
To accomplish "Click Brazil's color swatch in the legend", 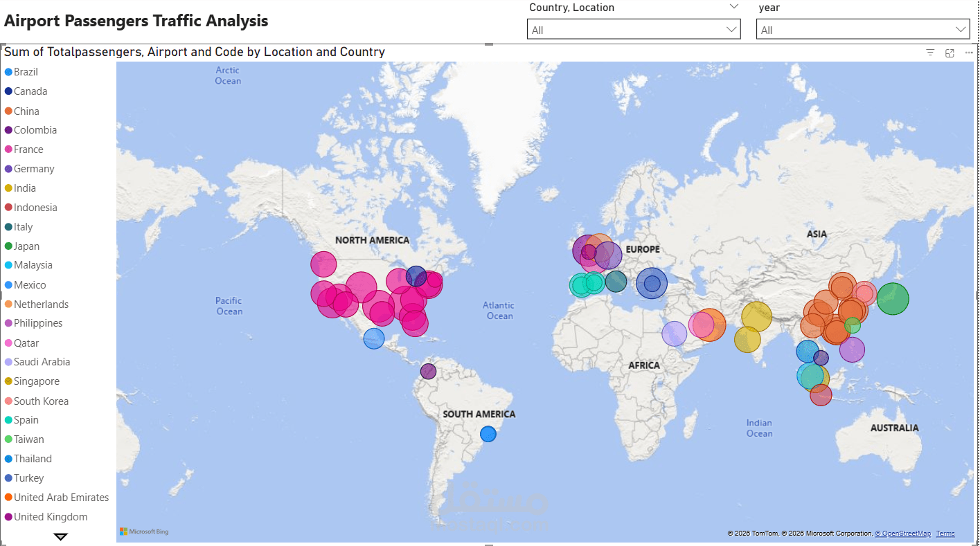I will 8,71.
